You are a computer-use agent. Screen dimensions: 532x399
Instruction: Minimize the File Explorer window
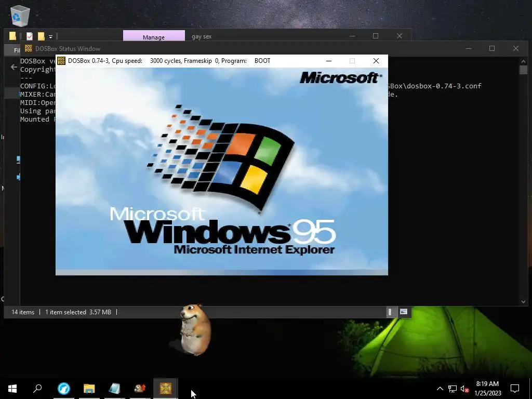click(x=352, y=36)
